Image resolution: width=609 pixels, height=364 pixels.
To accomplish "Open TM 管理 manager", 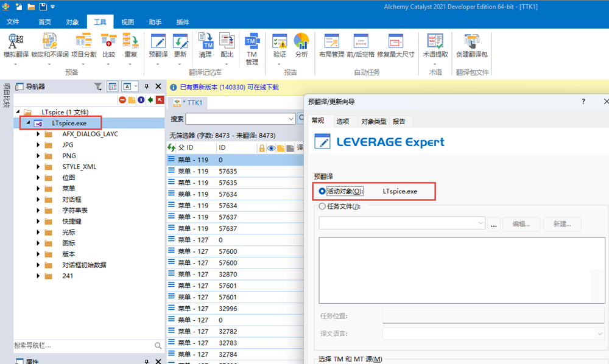I will (252, 49).
